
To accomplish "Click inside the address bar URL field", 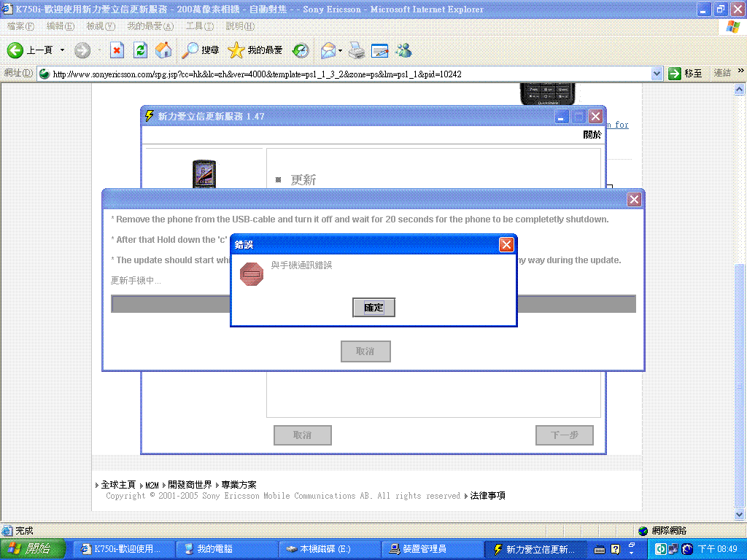I will pos(292,74).
